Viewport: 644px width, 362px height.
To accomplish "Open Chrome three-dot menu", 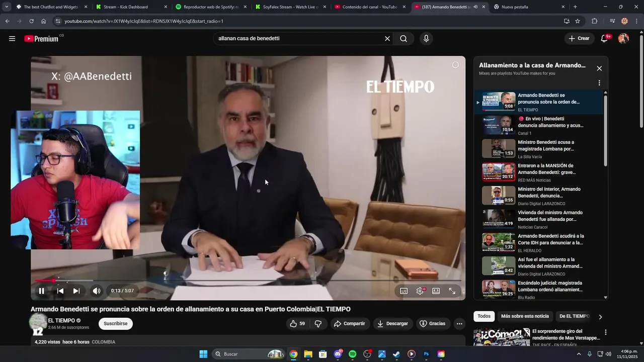I will click(x=636, y=21).
